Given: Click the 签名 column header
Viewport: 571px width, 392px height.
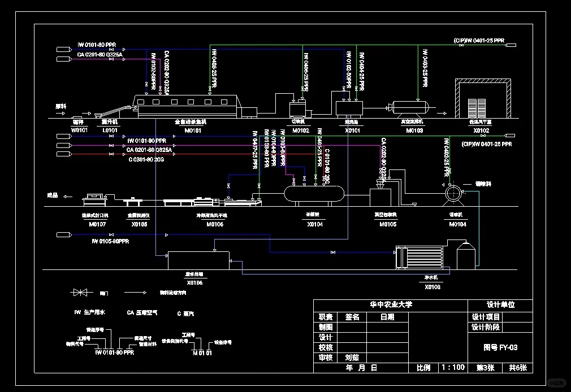Looking at the screenshot, I should (x=352, y=317).
